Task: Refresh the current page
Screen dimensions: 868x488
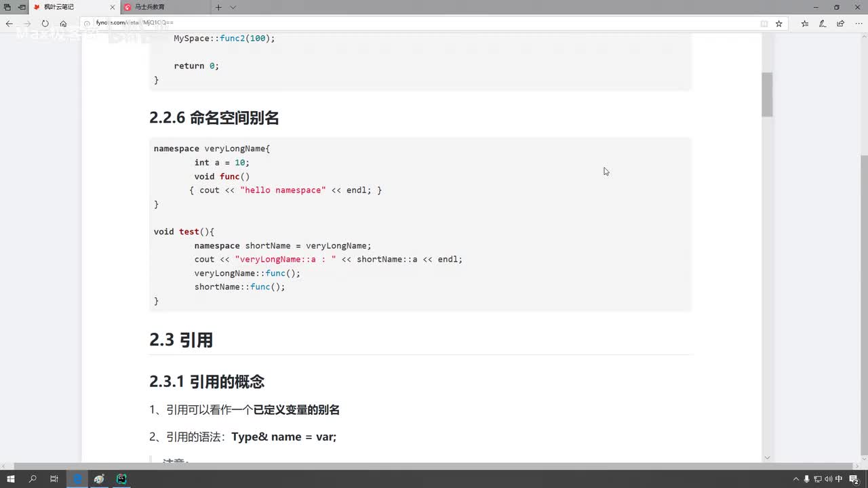Action: click(x=45, y=23)
